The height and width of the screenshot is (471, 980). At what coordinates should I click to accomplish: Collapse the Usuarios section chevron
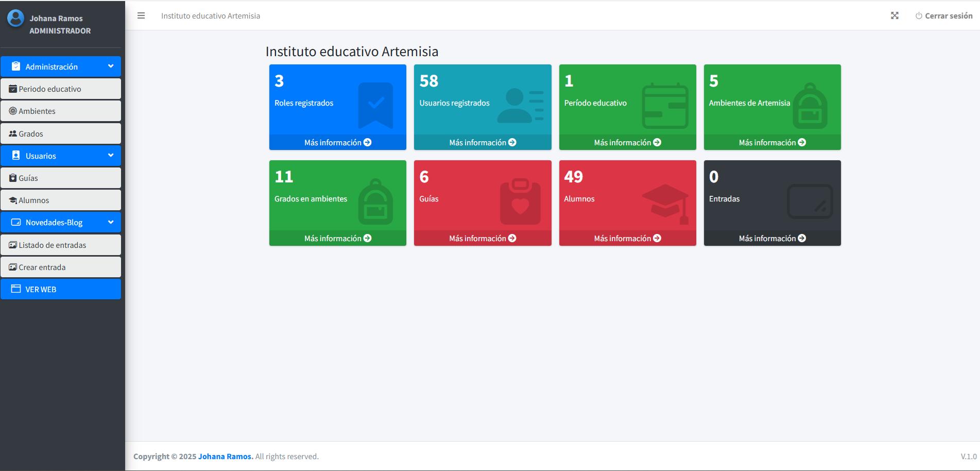coord(111,156)
